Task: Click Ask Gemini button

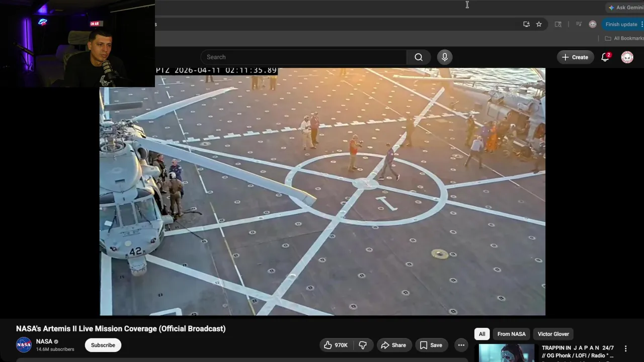Action: [x=625, y=8]
